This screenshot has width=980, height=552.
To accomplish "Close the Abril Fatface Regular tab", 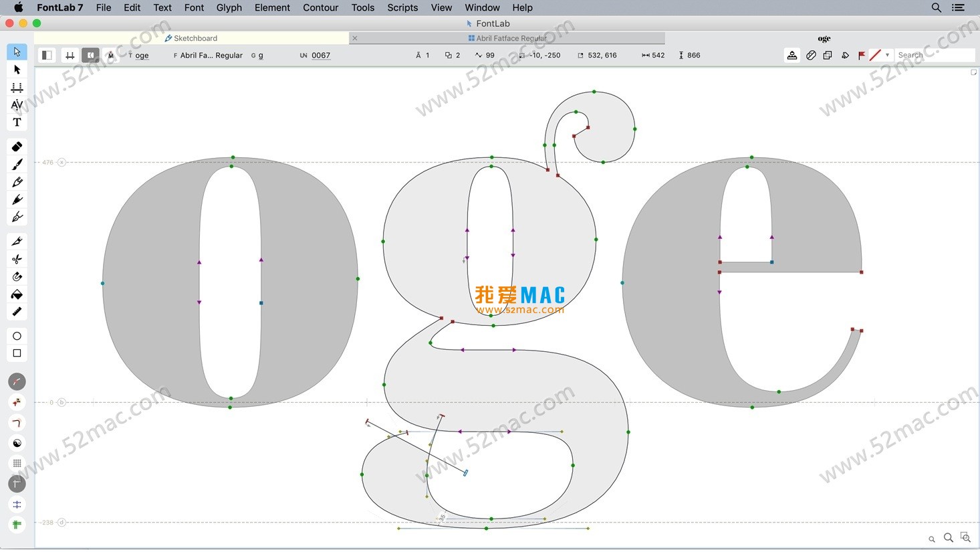I will click(355, 38).
